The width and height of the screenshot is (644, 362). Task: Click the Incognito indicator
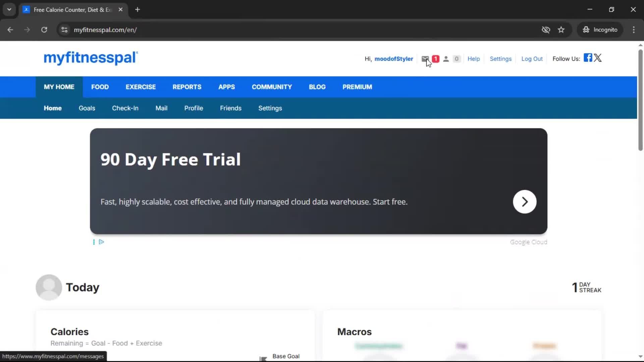pyautogui.click(x=600, y=29)
